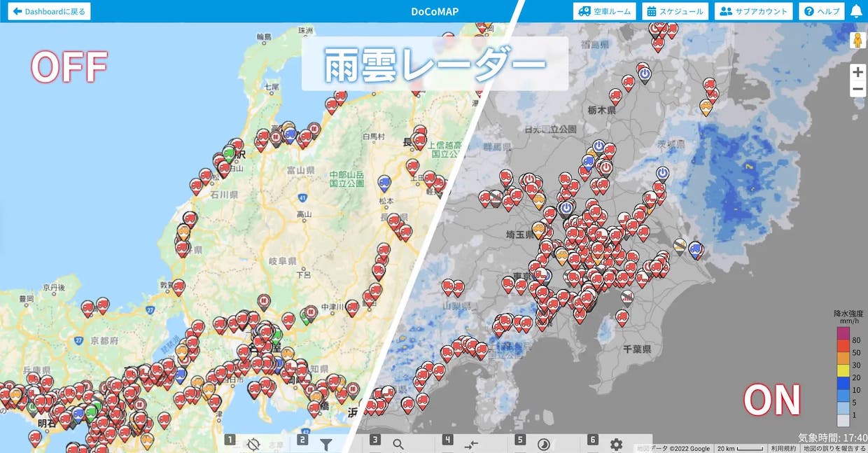Zoom out with the minus button
Image resolution: width=868 pixels, height=453 pixels.
(x=857, y=90)
